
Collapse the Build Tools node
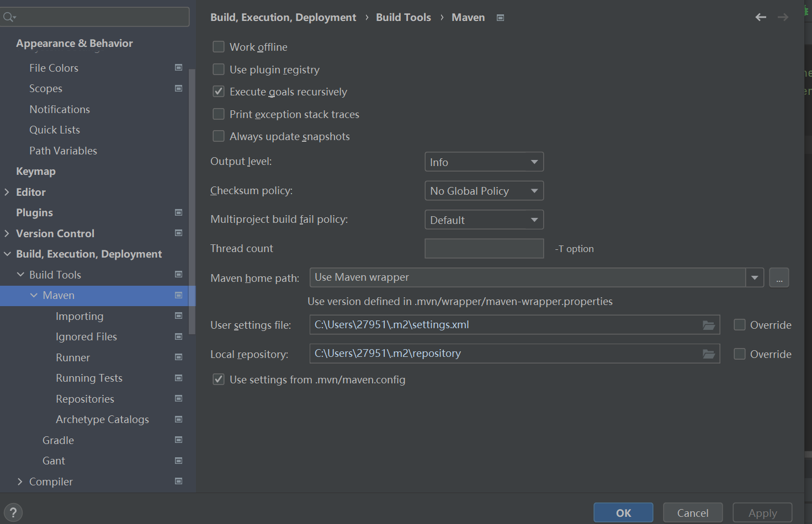(x=20, y=274)
